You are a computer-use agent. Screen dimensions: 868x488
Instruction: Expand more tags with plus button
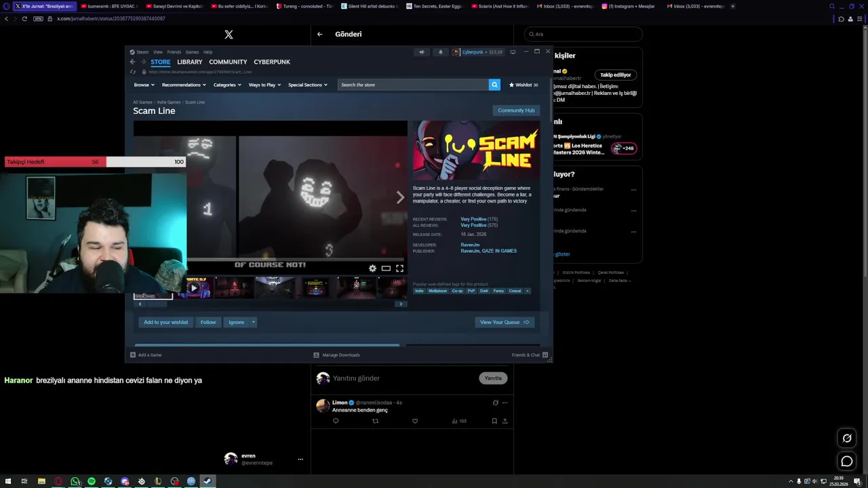[x=528, y=291]
